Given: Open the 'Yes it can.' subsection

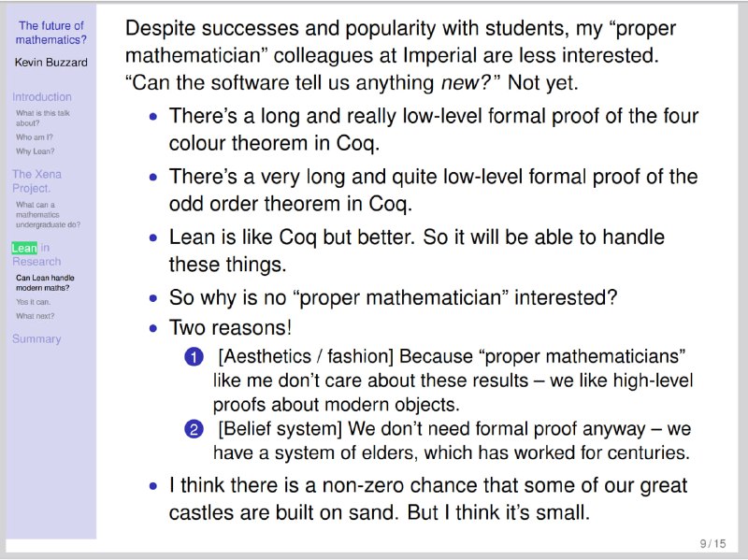Looking at the screenshot, I should [33, 302].
